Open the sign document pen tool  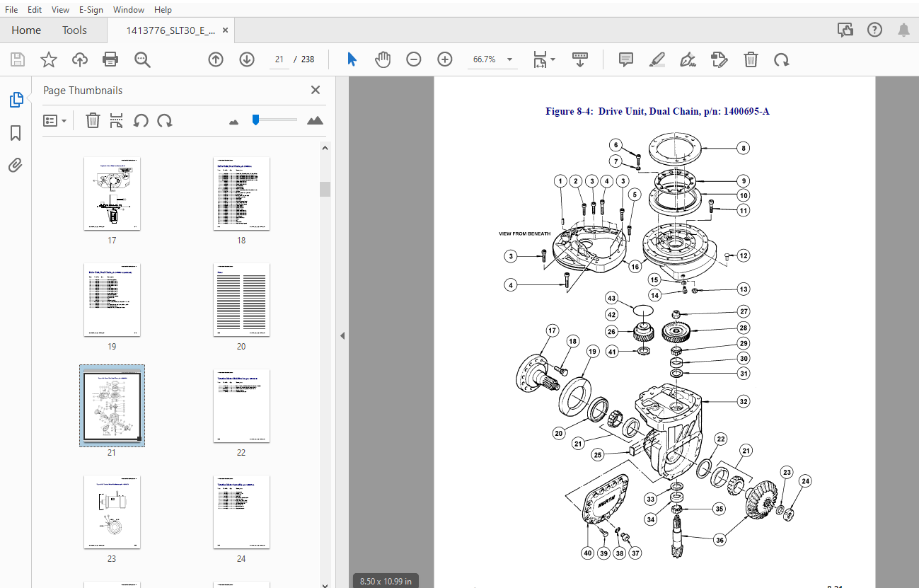pyautogui.click(x=688, y=59)
